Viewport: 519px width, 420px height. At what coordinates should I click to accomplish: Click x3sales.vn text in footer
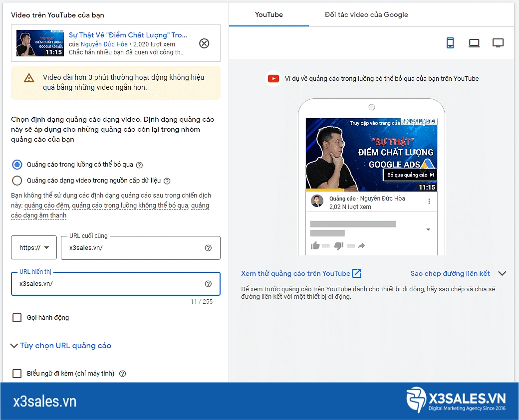(x=45, y=401)
